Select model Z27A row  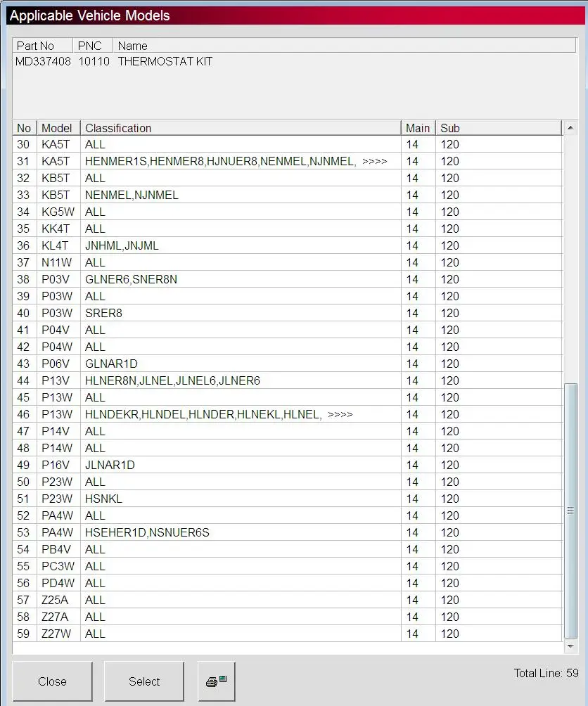point(288,617)
